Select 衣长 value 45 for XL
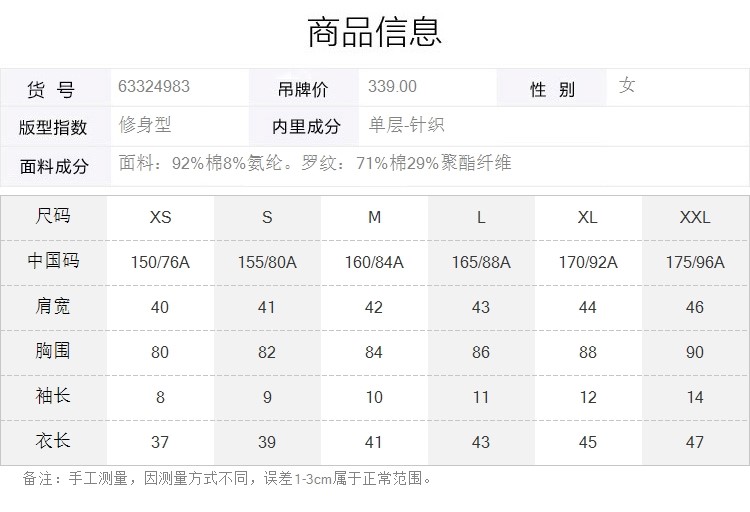The height and width of the screenshot is (512, 750). point(588,442)
